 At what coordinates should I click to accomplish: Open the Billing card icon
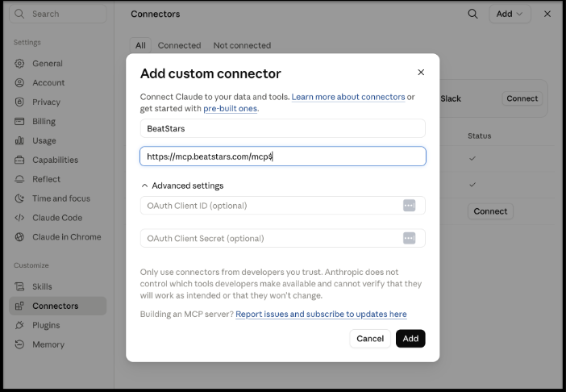(x=19, y=121)
